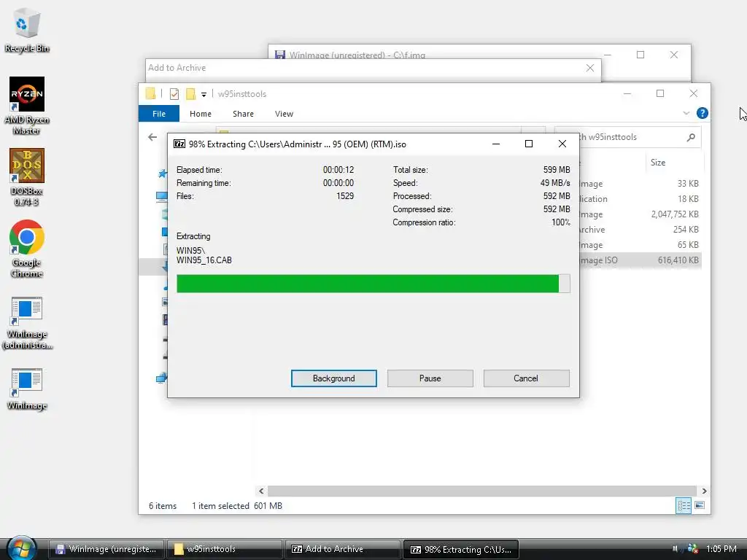Viewport: 747px width, 560px height.
Task: Switch to 98% Extracting taskbar button
Action: point(461,549)
